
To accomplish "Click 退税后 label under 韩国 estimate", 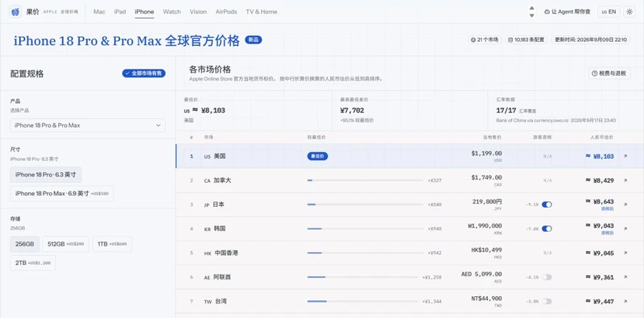I will (x=608, y=233).
